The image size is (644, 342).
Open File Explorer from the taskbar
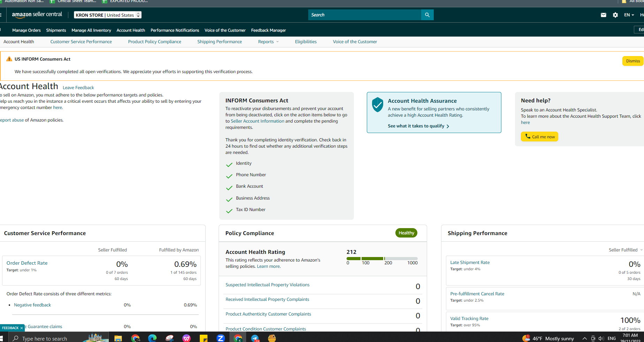(x=118, y=338)
